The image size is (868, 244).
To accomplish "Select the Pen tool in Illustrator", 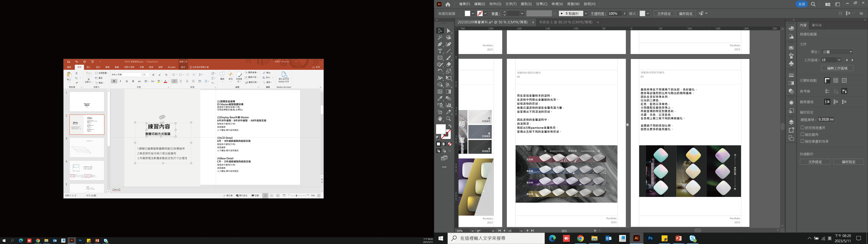I will pos(440,44).
